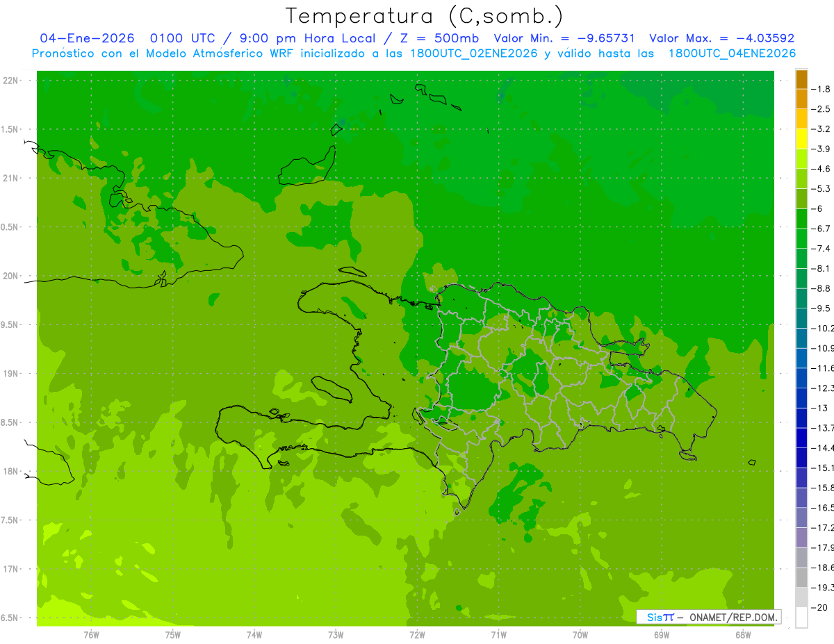Pick the teal swatch between -9.5 and -10.2
This screenshot has width=834, height=644.
(801, 318)
